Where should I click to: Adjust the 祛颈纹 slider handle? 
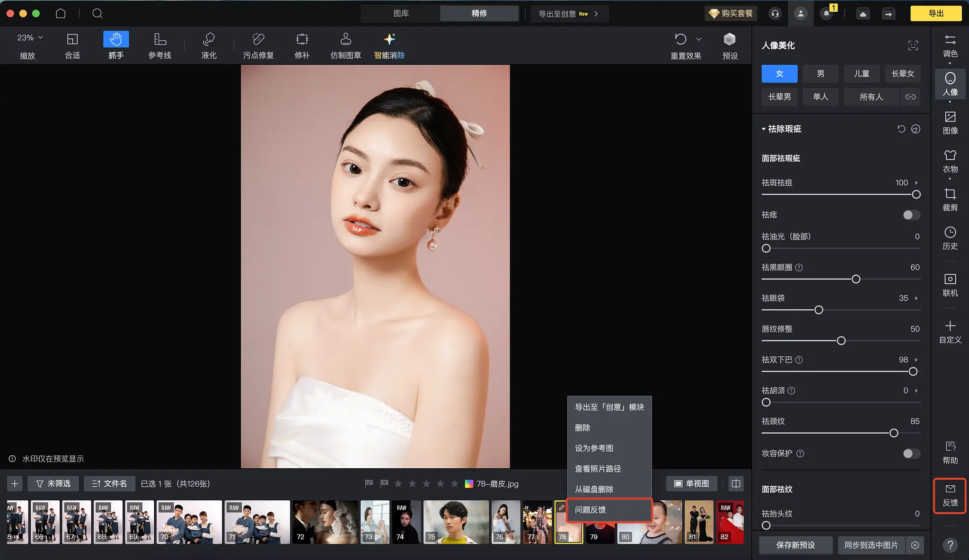coord(894,433)
